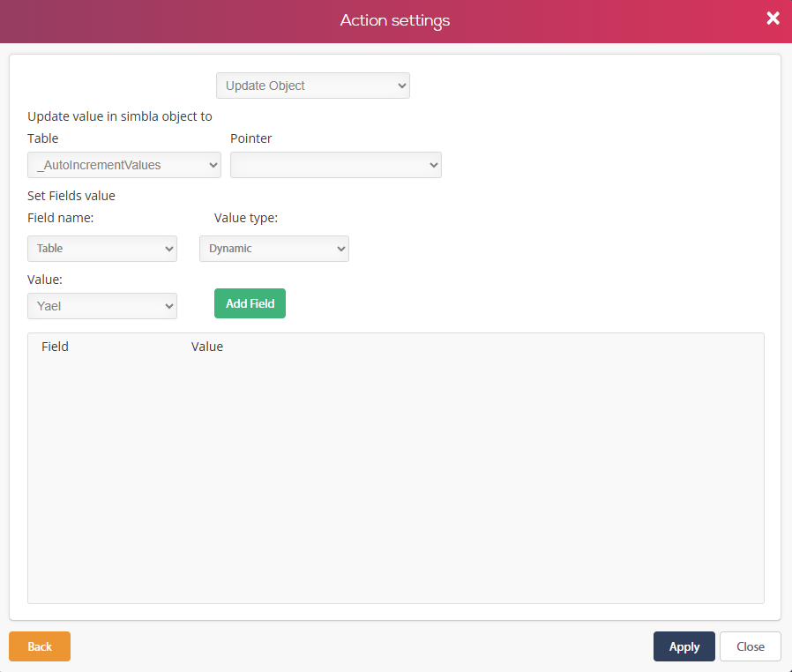Open the Value dropdown showing Yael

pyautogui.click(x=101, y=306)
